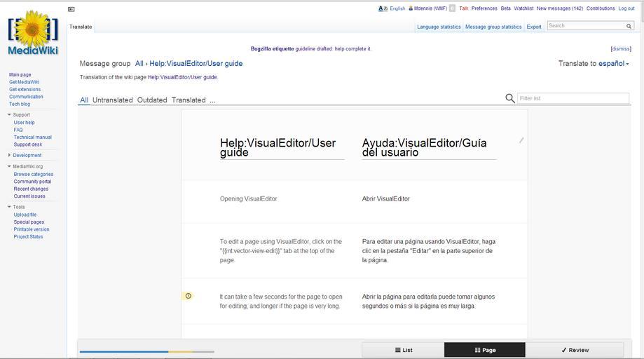The height and width of the screenshot is (359, 644).
Task: Click into the Filter list input field
Action: click(573, 98)
